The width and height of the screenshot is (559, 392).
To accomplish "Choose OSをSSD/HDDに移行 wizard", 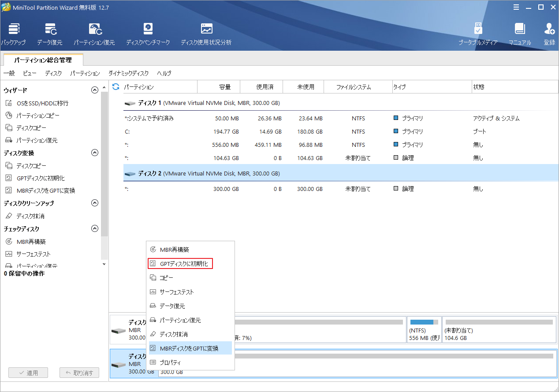I will [x=42, y=103].
